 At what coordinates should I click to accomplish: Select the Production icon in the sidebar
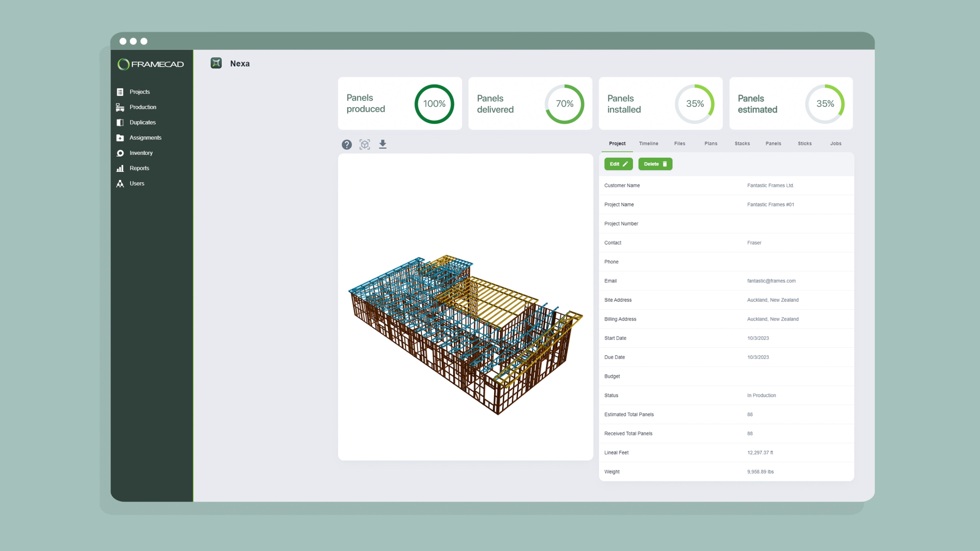(x=120, y=107)
